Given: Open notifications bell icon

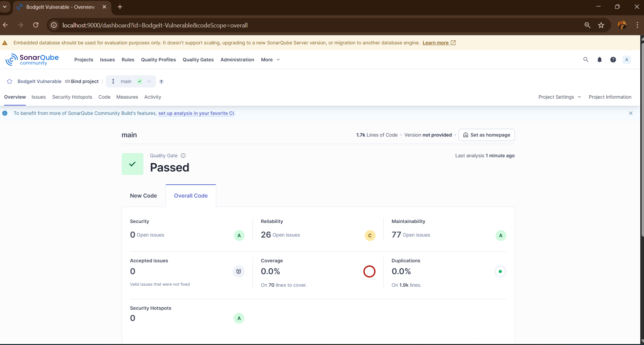Looking at the screenshot, I should [x=599, y=60].
